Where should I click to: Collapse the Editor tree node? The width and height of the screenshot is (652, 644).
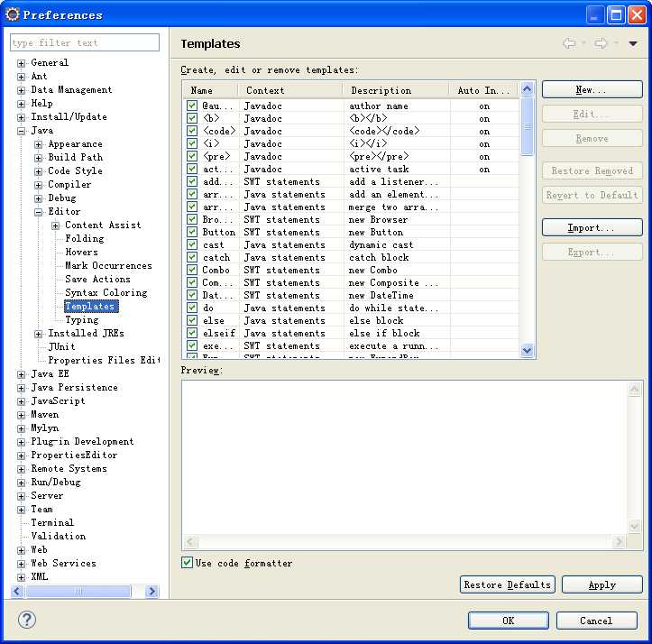tap(38, 212)
